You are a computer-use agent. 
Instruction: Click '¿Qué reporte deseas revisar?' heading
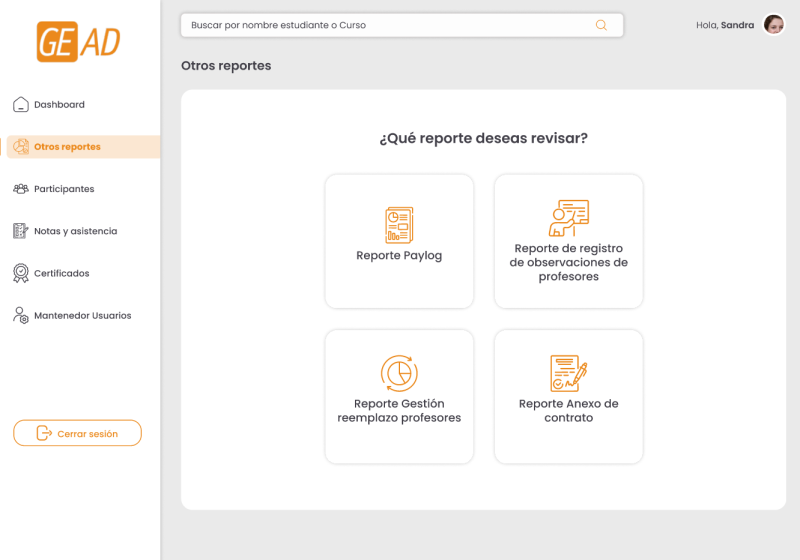483,138
